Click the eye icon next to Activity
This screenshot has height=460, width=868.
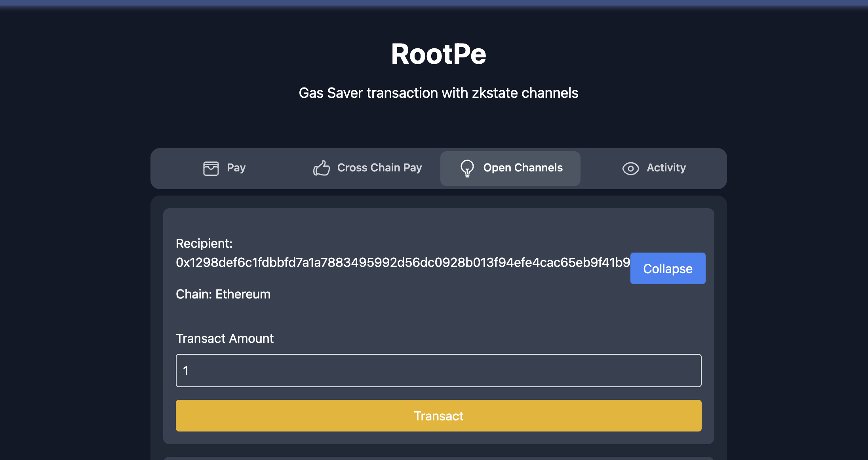click(x=630, y=169)
